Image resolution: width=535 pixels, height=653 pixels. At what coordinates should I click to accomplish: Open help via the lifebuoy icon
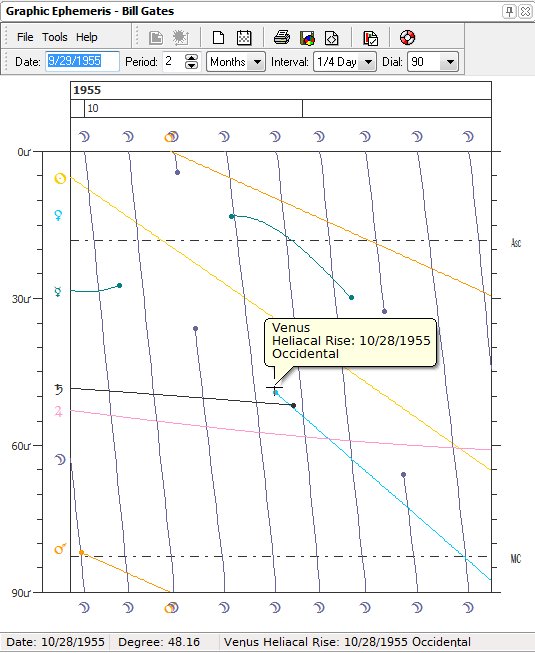[x=408, y=37]
